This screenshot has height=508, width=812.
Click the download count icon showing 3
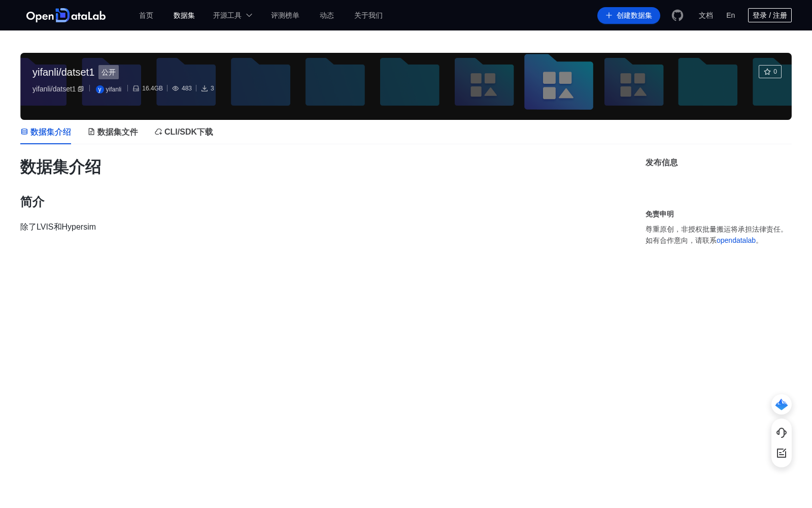(205, 88)
